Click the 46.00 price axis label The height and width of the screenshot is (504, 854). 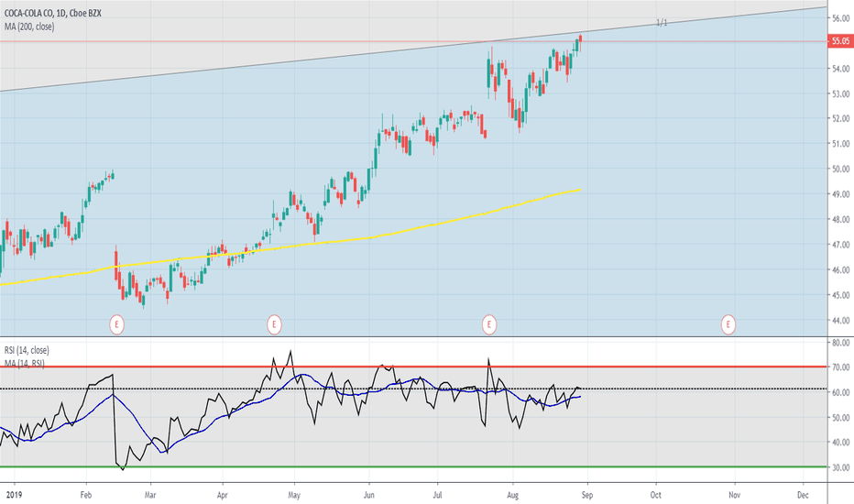click(841, 270)
